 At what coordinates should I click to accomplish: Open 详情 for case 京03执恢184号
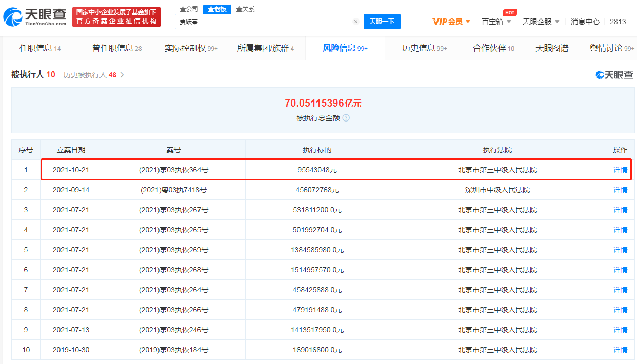click(x=621, y=350)
